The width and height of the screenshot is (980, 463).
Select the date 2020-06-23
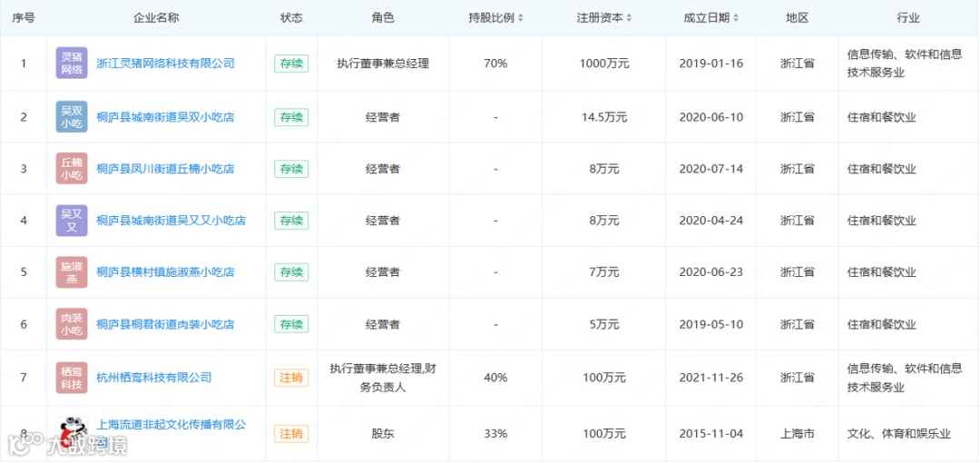pos(711,272)
